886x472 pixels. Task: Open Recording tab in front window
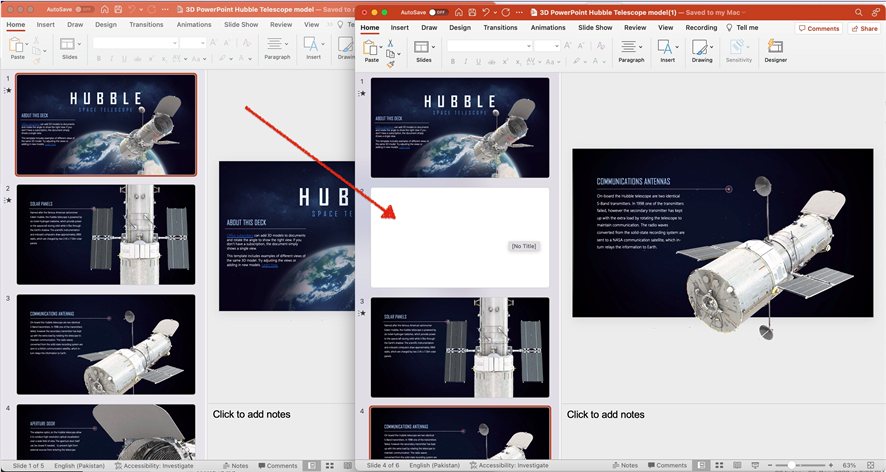701,27
